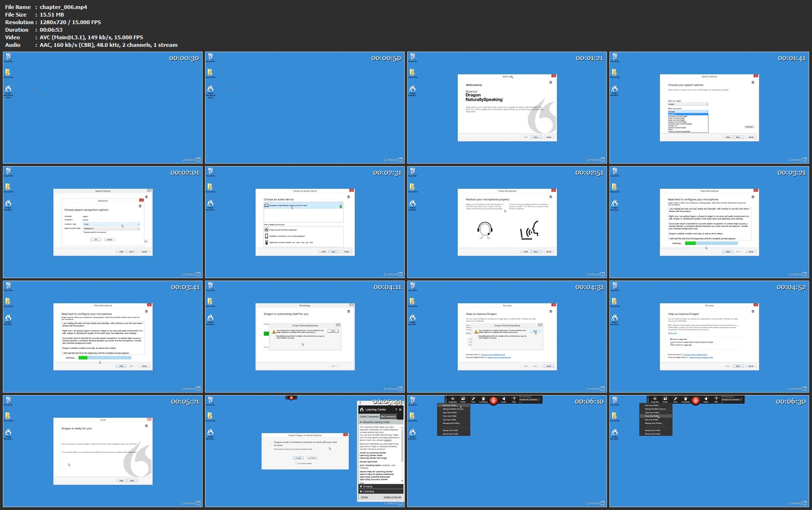Choose New User Profile in 00:06:10 menu

454,405
